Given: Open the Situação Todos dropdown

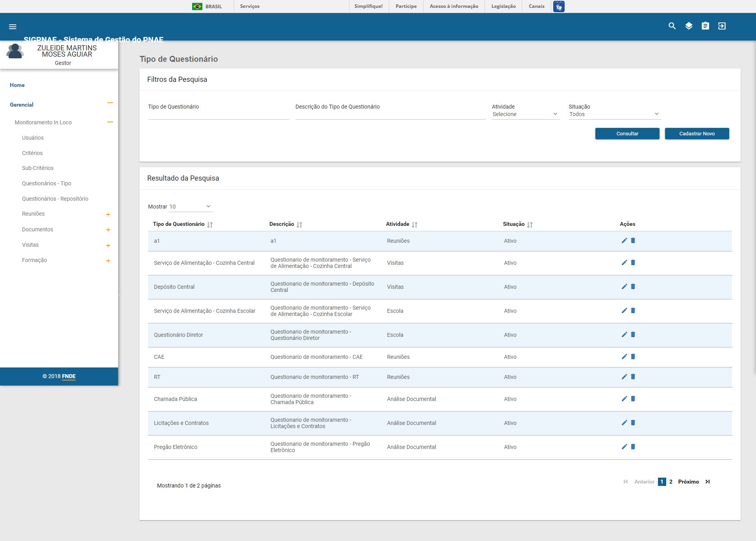Looking at the screenshot, I should (614, 114).
